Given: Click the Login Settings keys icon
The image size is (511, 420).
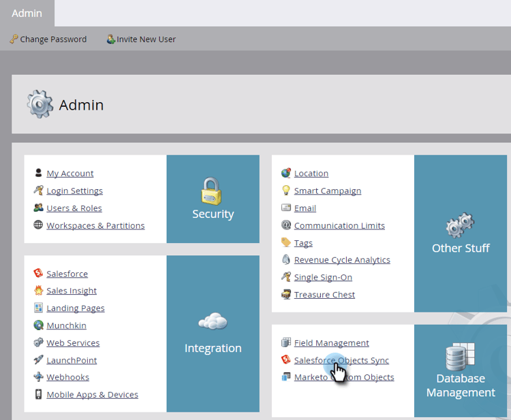Looking at the screenshot, I should tap(38, 190).
